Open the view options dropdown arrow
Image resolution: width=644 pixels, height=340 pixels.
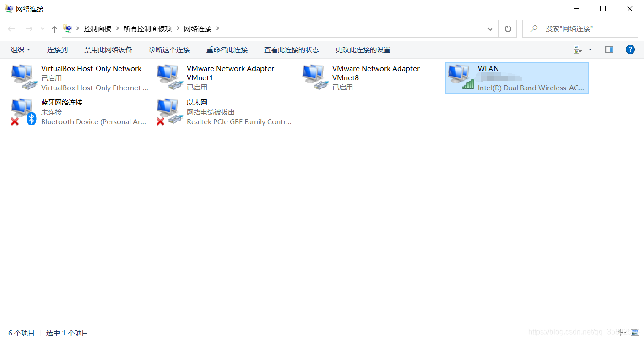coord(590,49)
